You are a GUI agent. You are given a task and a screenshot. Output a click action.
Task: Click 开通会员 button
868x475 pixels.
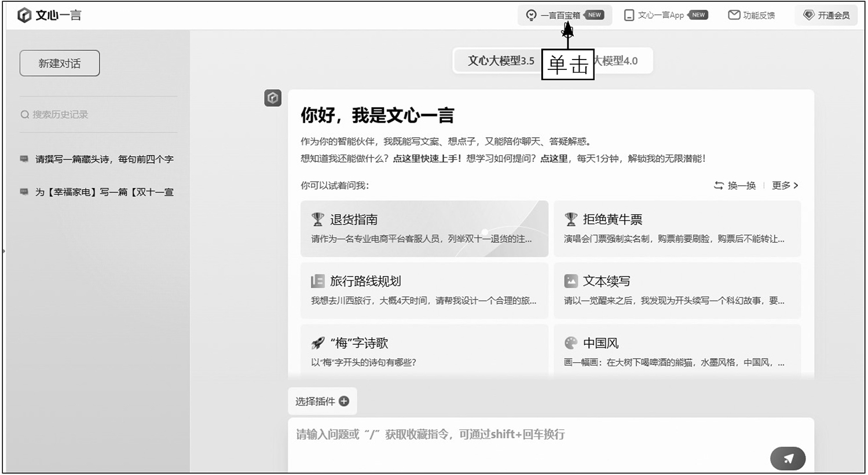[827, 15]
